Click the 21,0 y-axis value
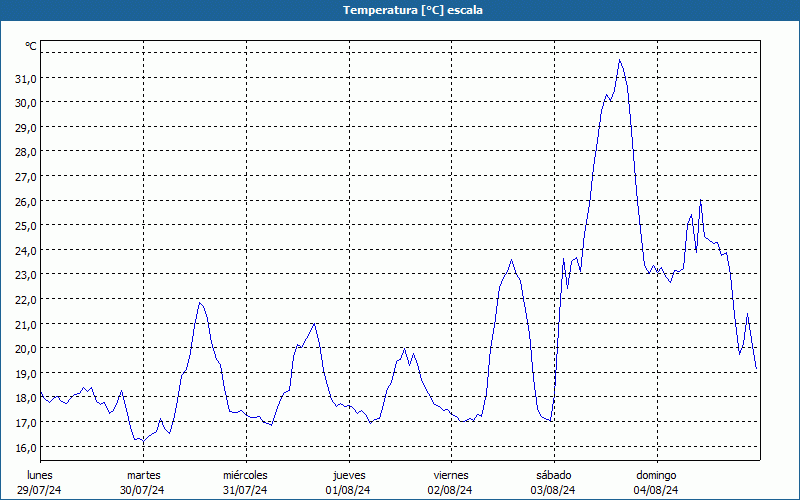 (x=26, y=324)
